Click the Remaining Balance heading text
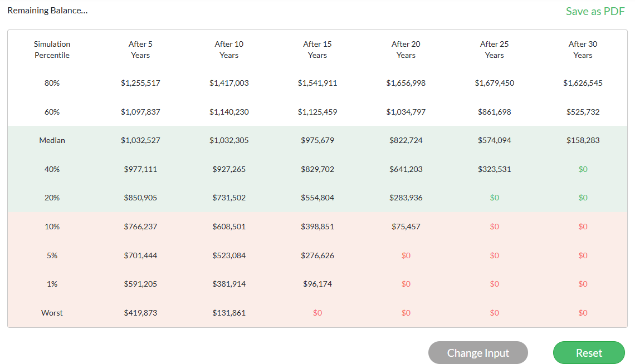This screenshot has width=635, height=364. coord(47,11)
